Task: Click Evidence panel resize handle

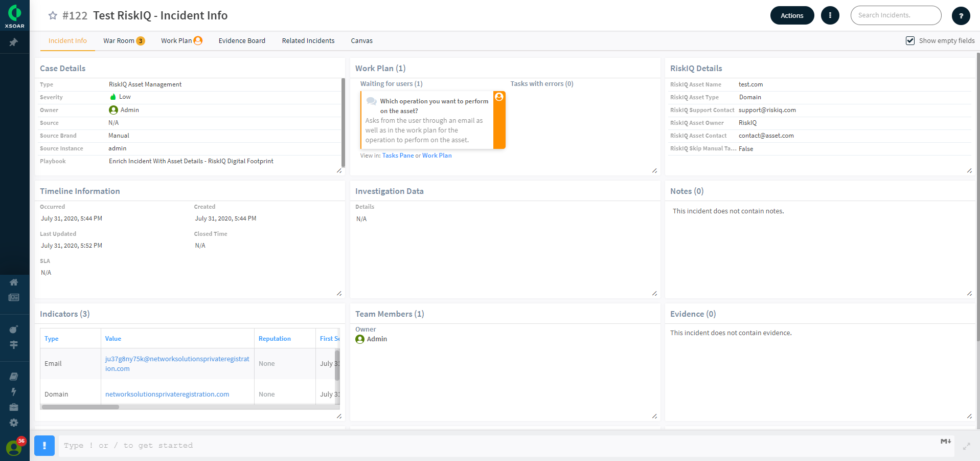Action: coord(969,416)
